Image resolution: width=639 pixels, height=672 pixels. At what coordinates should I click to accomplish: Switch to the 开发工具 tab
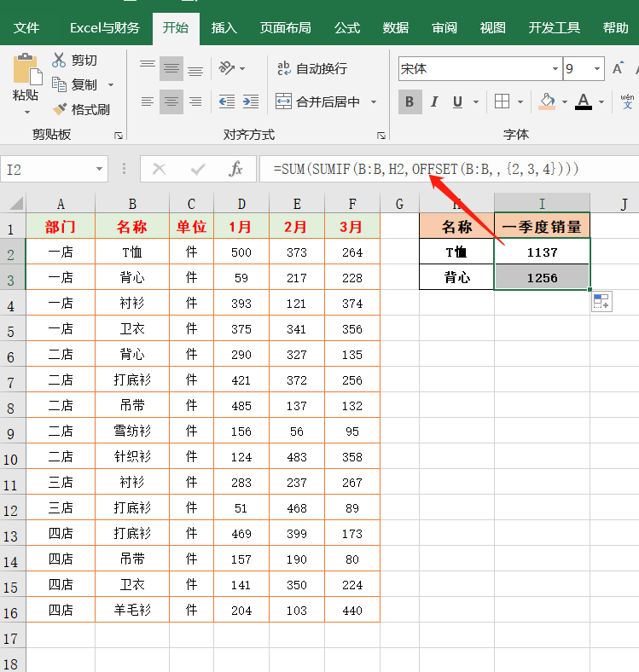tap(554, 28)
